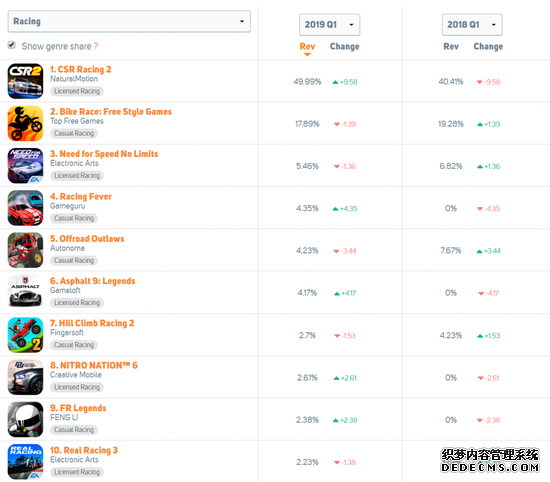Click the 40.41% revenue value
Screen dimensions: 550x482
point(451,82)
